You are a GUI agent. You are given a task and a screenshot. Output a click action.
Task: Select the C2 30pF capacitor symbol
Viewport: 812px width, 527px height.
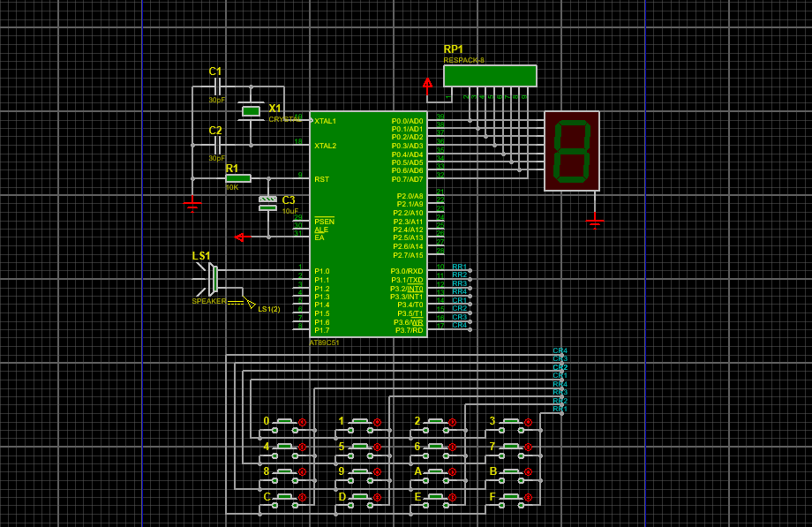[219, 146]
